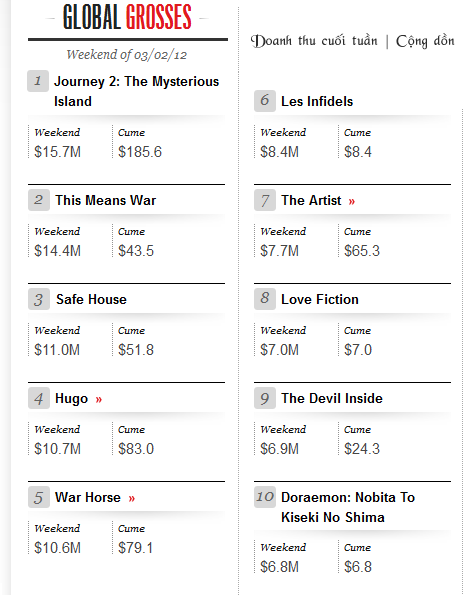Open This Means War title link

click(x=106, y=200)
